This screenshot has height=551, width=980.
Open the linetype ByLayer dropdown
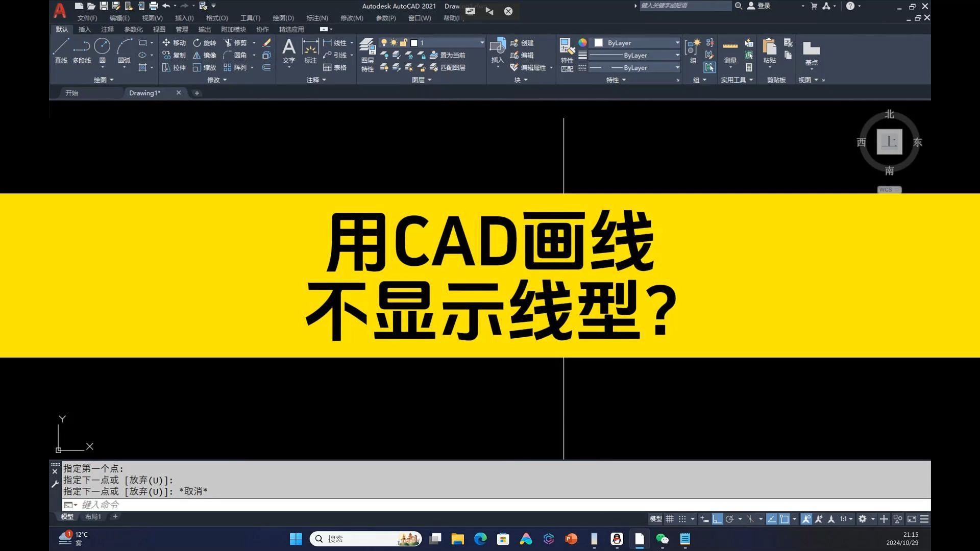click(635, 67)
